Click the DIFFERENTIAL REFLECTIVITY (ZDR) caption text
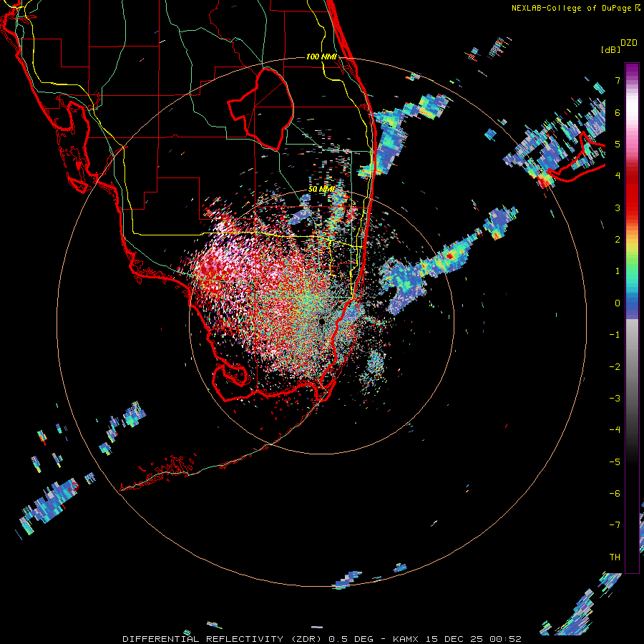This screenshot has height=644, width=644. [223, 639]
